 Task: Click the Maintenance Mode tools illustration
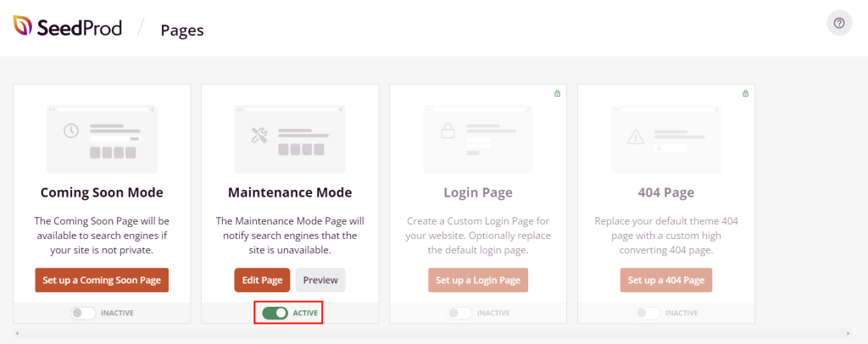click(x=259, y=135)
